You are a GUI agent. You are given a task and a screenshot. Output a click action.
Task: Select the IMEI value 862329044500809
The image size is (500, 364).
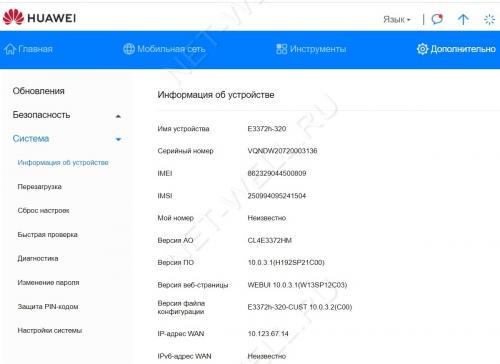click(x=277, y=173)
